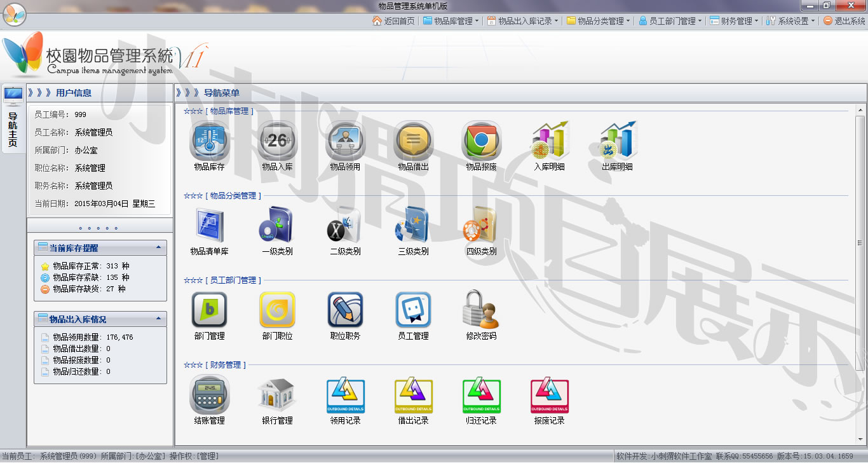
Task: Open the 财务管理 dropdown menu
Action: tap(734, 21)
